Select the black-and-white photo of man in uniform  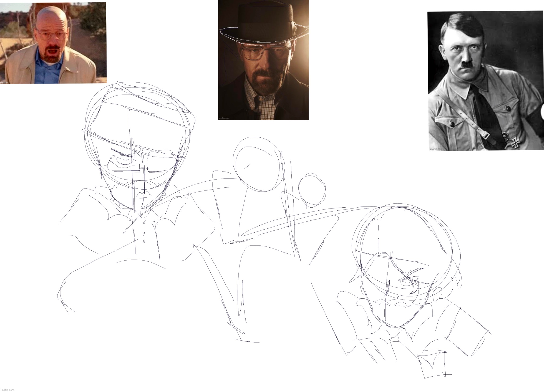tap(486, 81)
